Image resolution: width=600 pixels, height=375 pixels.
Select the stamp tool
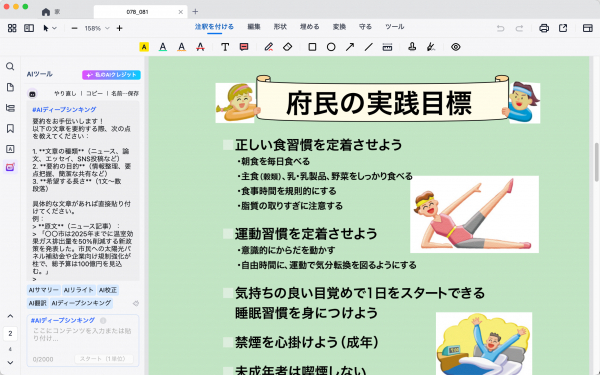point(412,47)
